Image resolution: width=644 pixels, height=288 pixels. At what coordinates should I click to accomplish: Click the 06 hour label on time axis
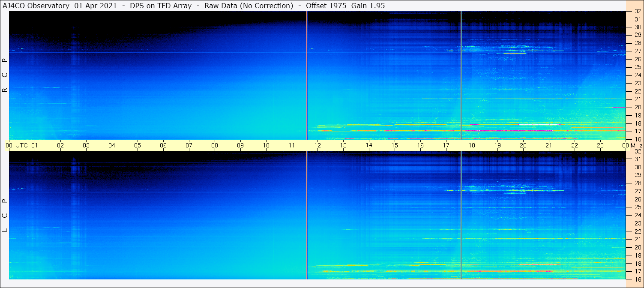(x=163, y=145)
